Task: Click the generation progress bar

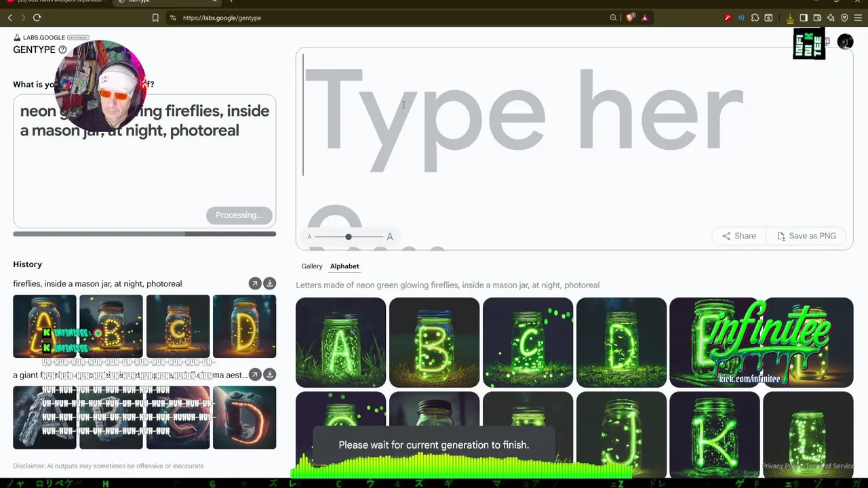Action: [144, 234]
